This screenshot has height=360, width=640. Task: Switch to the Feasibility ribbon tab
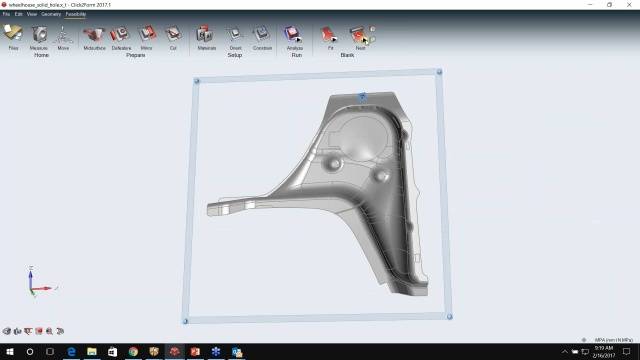pos(76,14)
